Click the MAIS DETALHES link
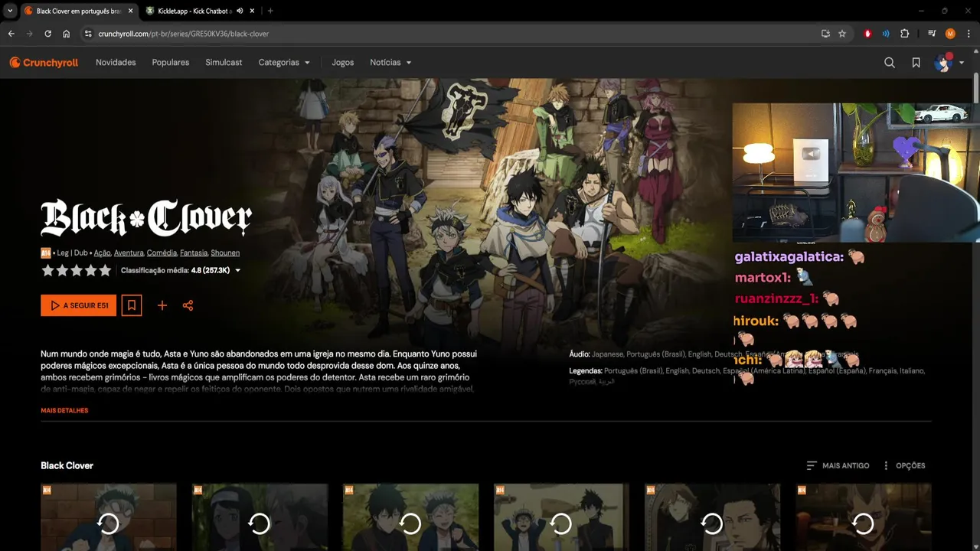Viewport: 980px width, 551px height. [64, 411]
